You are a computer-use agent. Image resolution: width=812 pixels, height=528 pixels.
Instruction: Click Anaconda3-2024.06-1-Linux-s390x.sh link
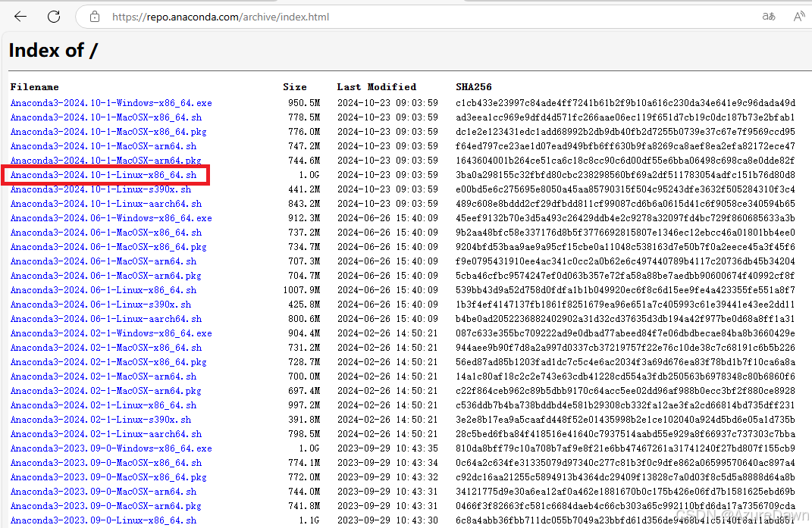tap(101, 305)
